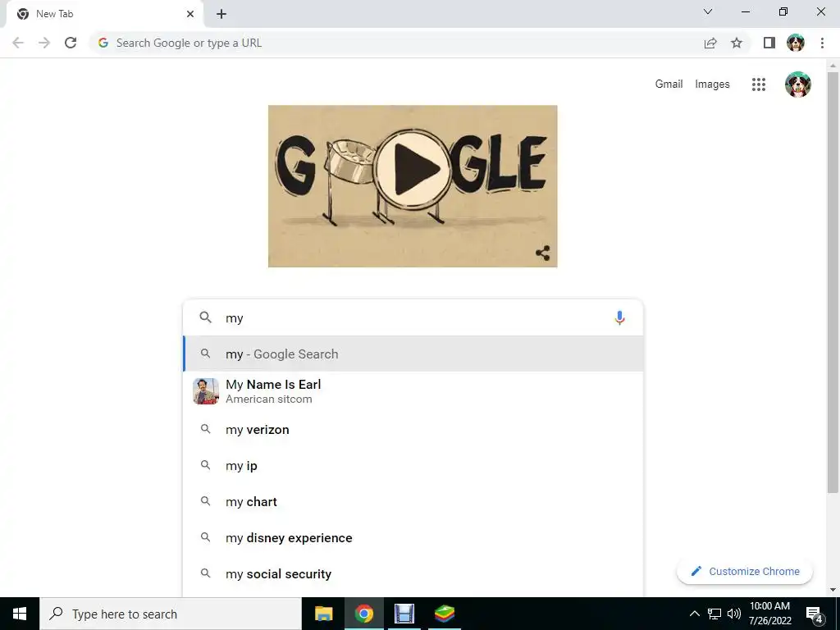Reload the page with the refresh icon
840x630 pixels.
(x=71, y=43)
